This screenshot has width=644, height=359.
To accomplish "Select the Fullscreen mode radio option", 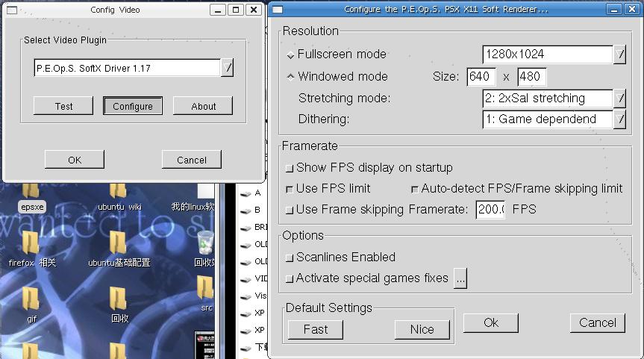I will tap(290, 55).
